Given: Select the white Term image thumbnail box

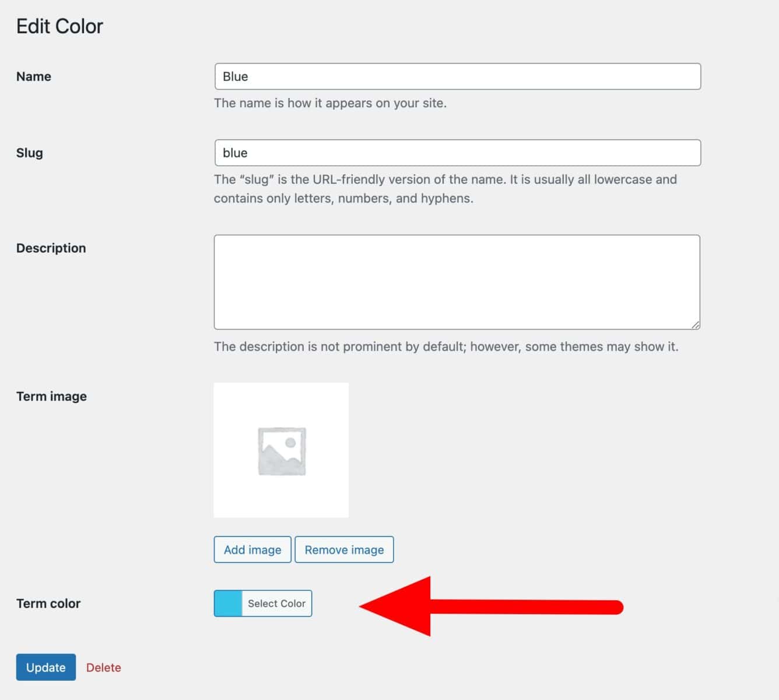Looking at the screenshot, I should (282, 450).
